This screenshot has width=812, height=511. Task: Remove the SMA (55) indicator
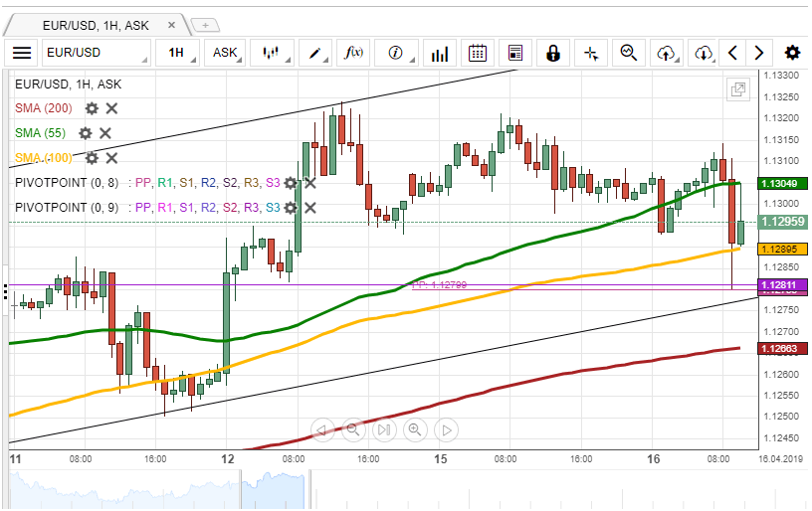(105, 133)
